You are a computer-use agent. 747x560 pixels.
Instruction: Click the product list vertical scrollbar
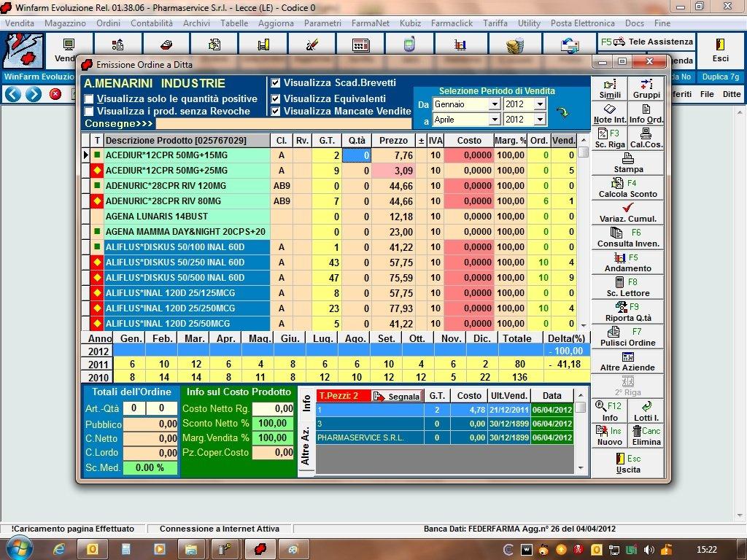click(x=583, y=237)
